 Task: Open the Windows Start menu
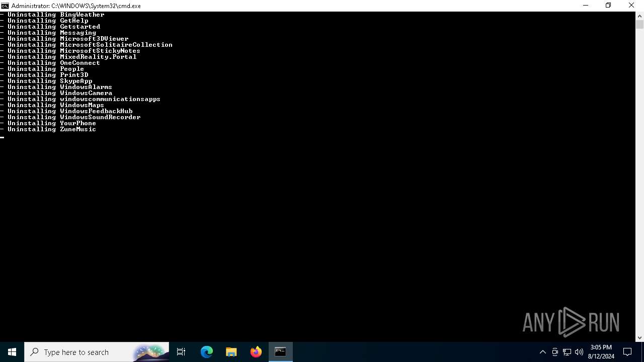(x=12, y=352)
